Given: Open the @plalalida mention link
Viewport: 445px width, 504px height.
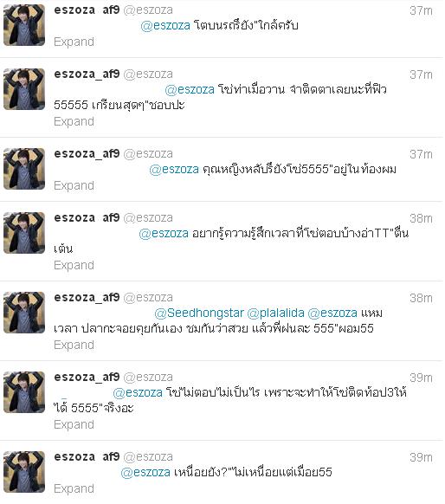Looking at the screenshot, I should point(275,313).
